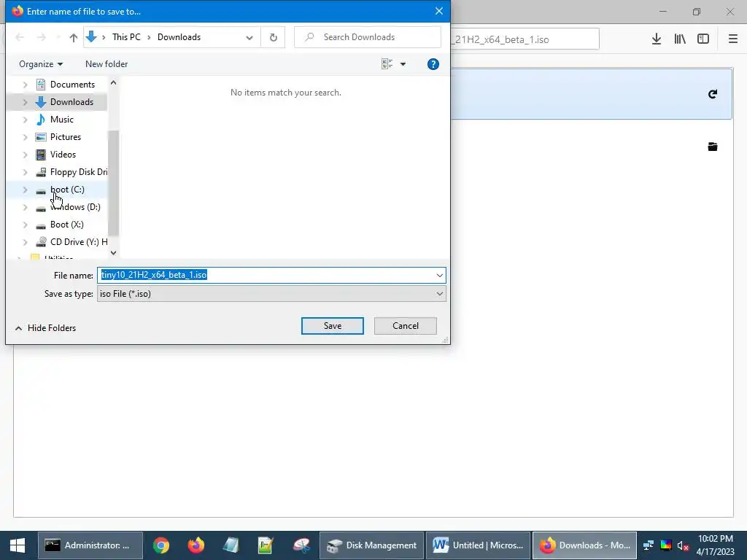Screen dimensions: 747x560
Task: Close the save dialog
Action: [x=438, y=11]
